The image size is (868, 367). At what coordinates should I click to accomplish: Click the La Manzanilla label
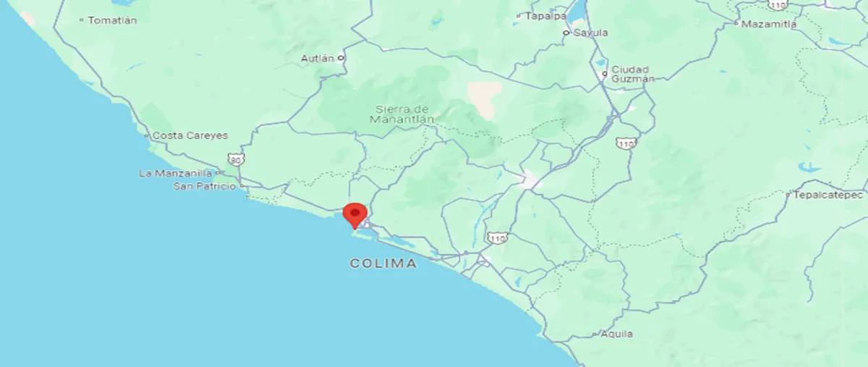(175, 174)
